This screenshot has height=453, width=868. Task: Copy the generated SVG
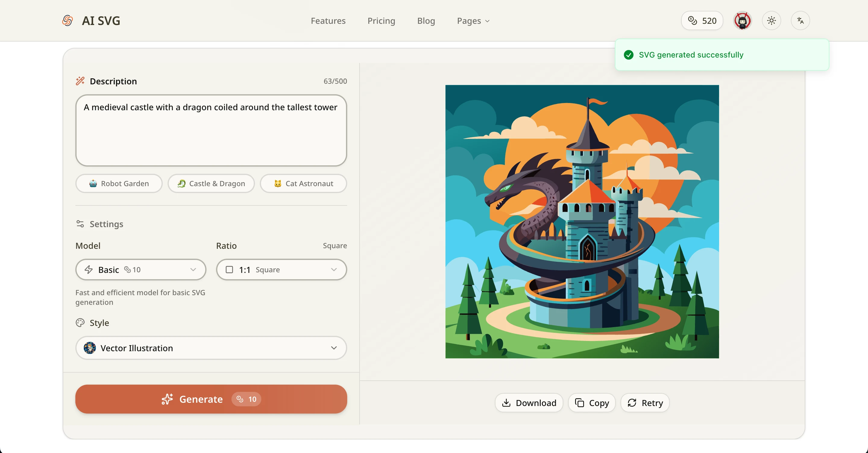(592, 403)
